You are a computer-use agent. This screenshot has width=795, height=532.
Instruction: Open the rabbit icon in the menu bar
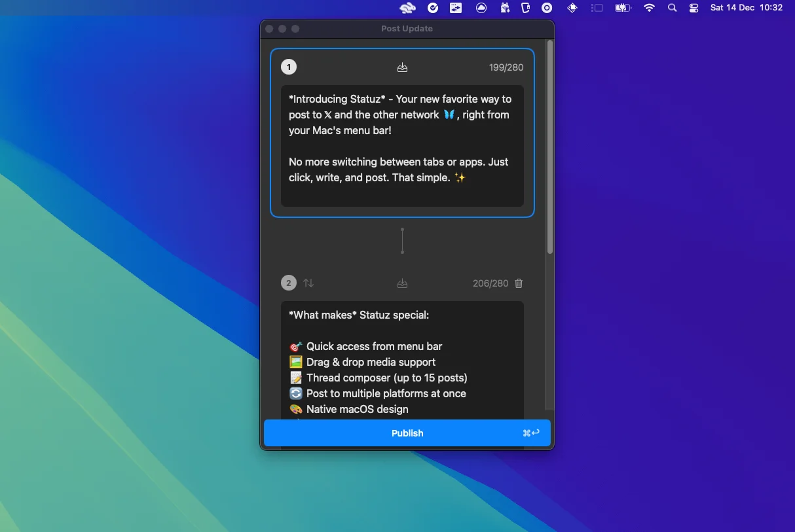[x=407, y=8]
